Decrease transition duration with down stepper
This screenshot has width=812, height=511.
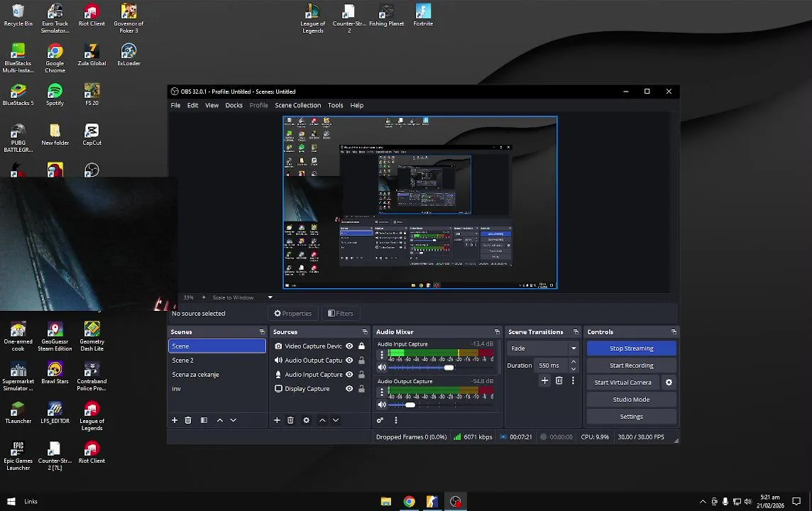click(574, 368)
